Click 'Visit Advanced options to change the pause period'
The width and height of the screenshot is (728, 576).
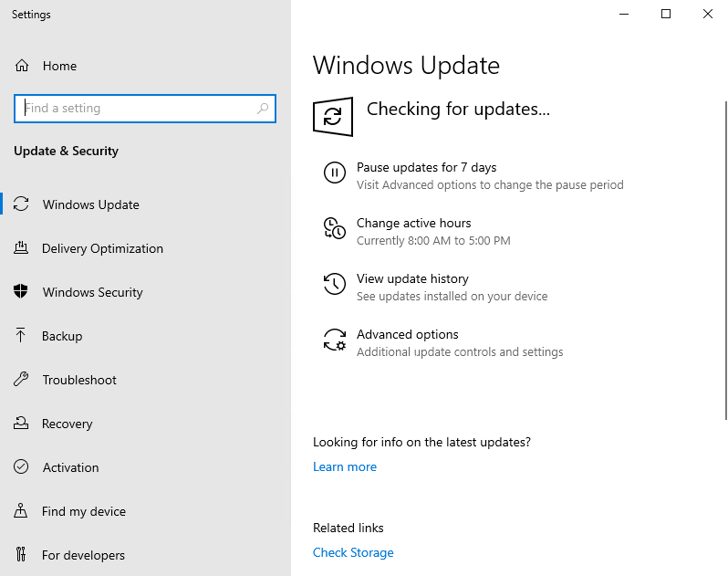(490, 185)
